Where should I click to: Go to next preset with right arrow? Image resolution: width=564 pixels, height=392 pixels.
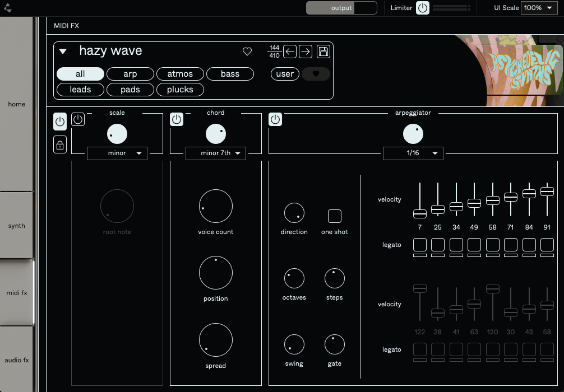click(x=306, y=52)
